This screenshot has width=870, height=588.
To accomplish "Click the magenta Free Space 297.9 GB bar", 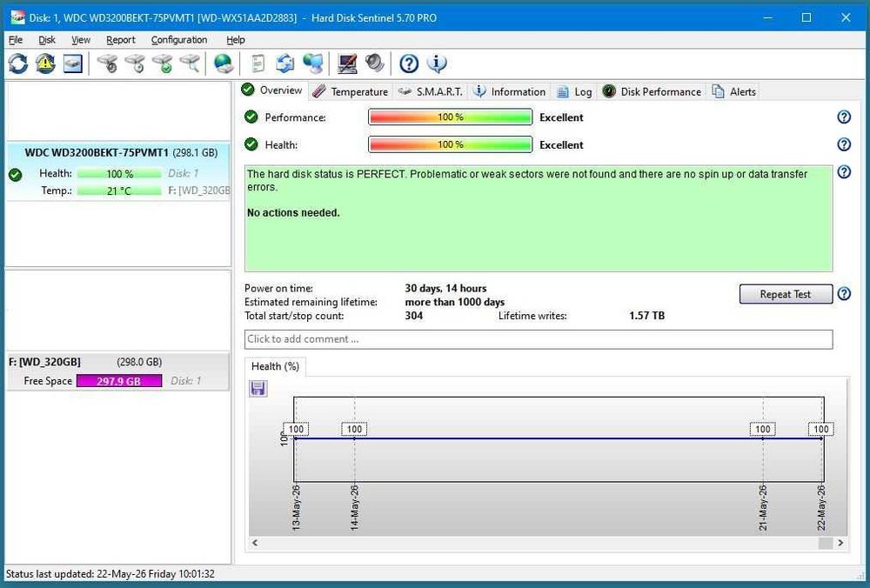I will (x=118, y=380).
